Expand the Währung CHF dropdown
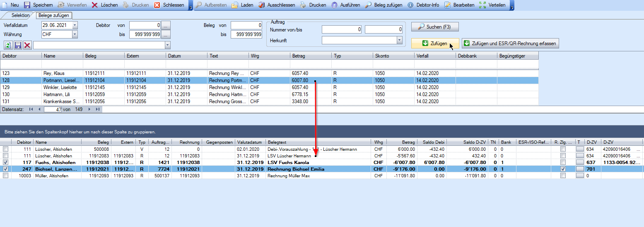This screenshot has width=644, height=227. pyautogui.click(x=75, y=34)
